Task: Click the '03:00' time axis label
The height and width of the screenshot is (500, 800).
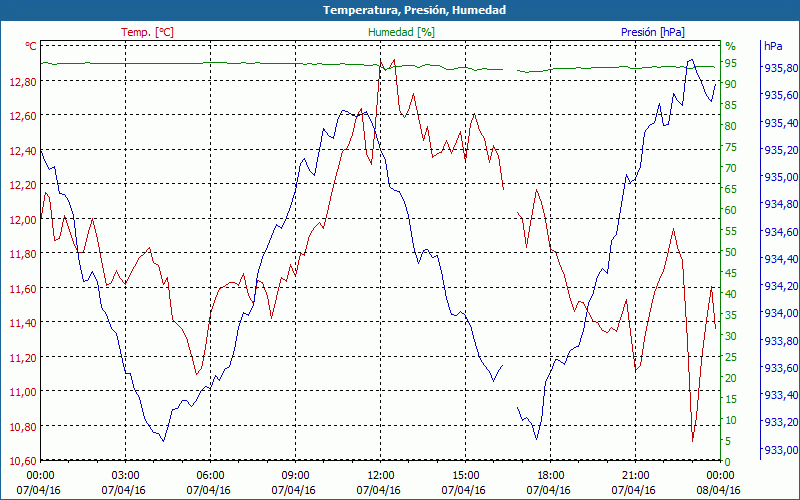Action: (126, 476)
